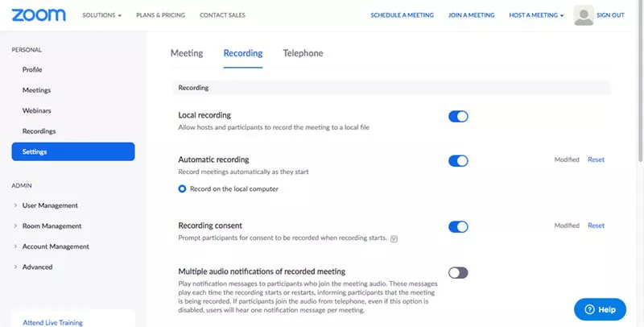Viewport: 644px width, 327px height.
Task: Open the Help chat button
Action: pyautogui.click(x=600, y=309)
